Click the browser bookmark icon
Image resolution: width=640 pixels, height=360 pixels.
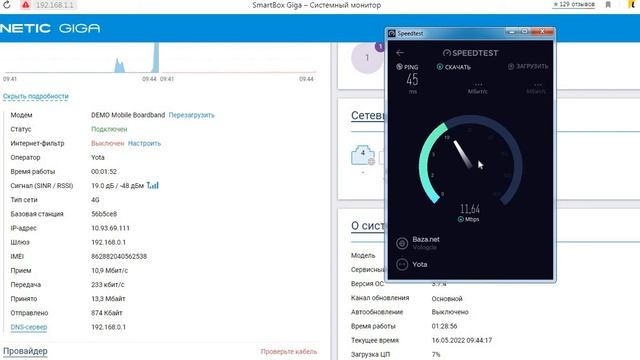point(608,4)
